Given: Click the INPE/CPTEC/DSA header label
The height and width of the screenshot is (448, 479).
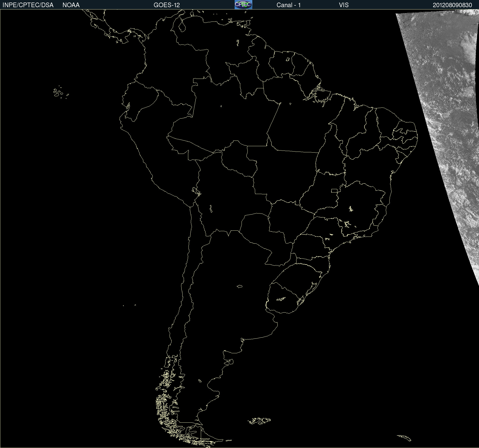Looking at the screenshot, I should point(28,5).
